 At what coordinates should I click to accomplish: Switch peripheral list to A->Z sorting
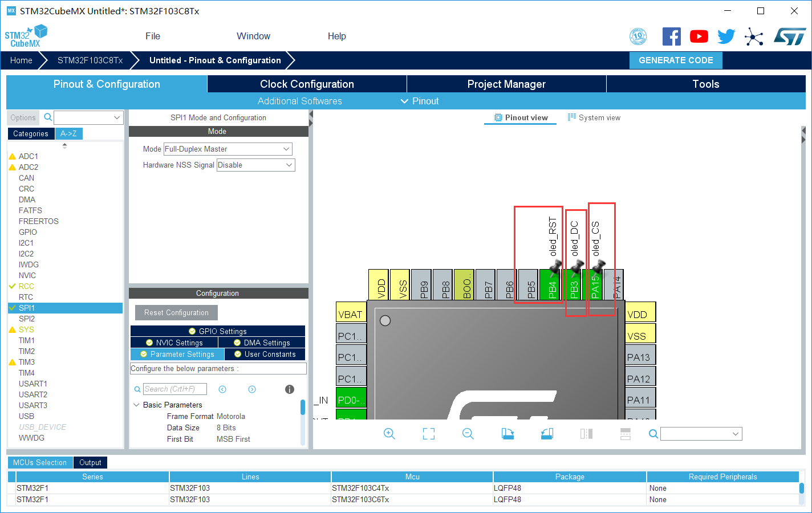pyautogui.click(x=69, y=133)
